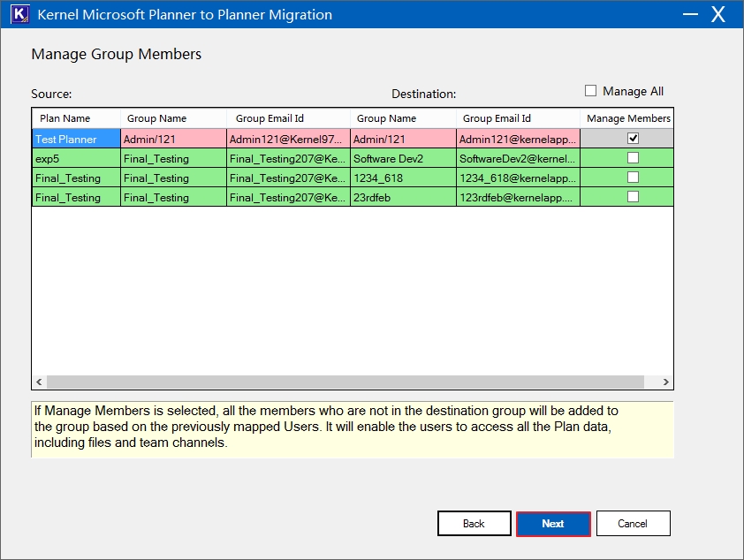Click the Cancel button

click(x=633, y=524)
